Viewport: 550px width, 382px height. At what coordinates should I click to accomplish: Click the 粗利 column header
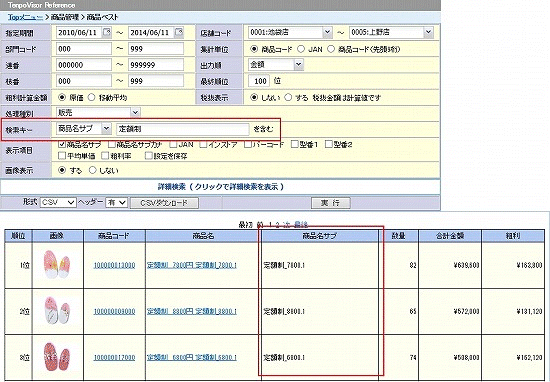[x=512, y=236]
